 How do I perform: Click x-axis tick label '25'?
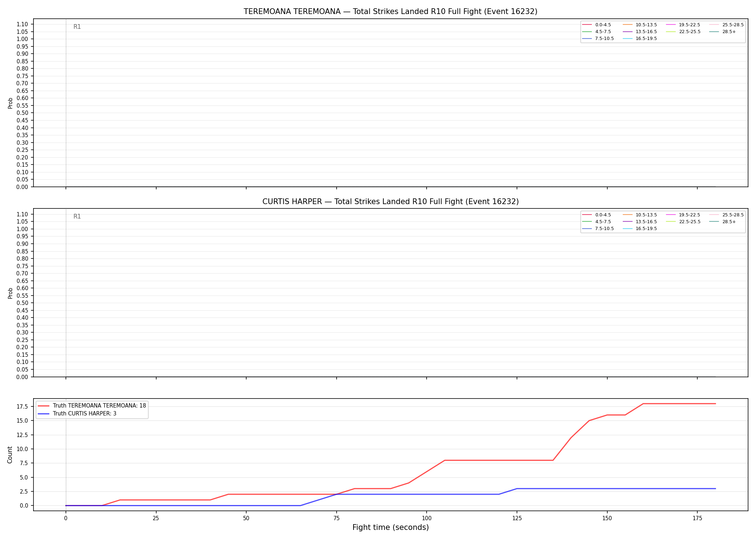[156, 518]
